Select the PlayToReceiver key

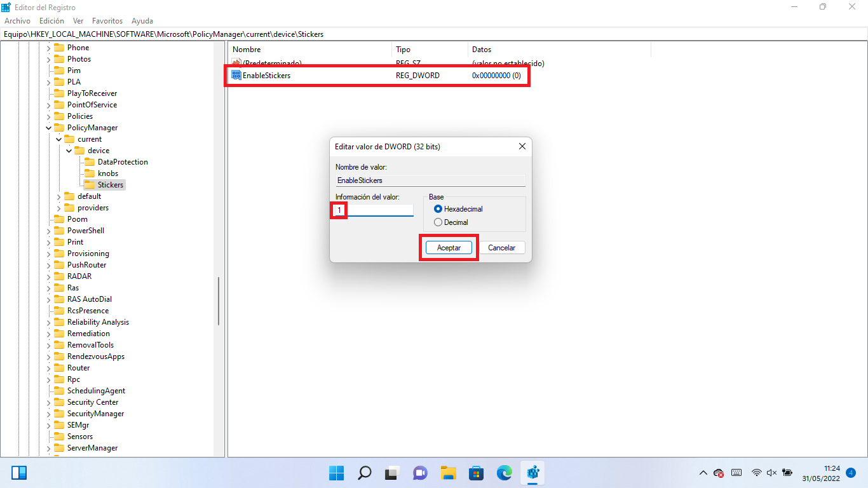coord(92,93)
